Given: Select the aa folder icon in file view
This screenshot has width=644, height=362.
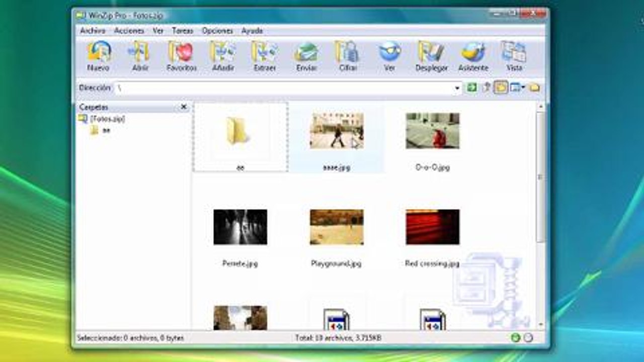Looking at the screenshot, I should pos(239,131).
